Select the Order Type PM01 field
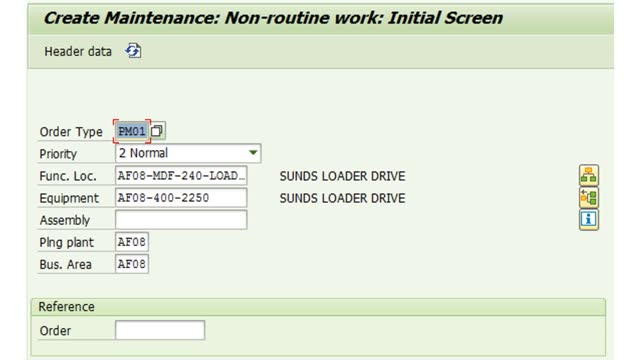640x360 pixels. pos(131,131)
